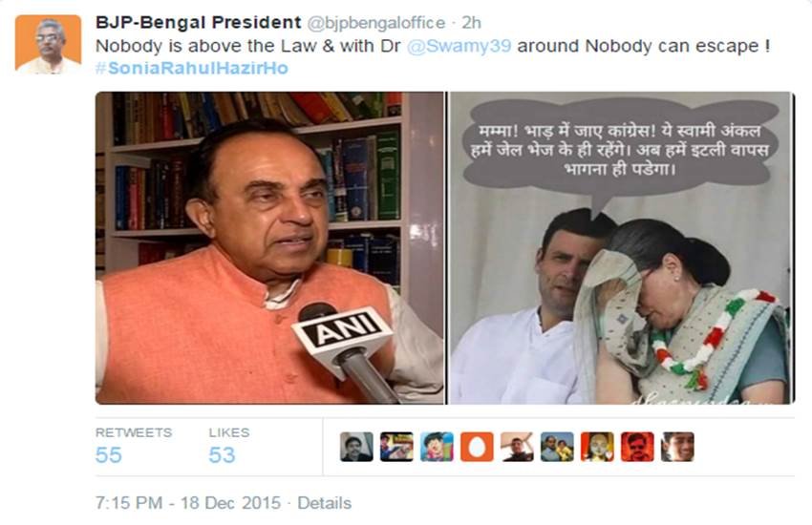Viewport: 812px width, 525px height.
Task: Open the BJP-Bengal President display name
Action: (199, 23)
